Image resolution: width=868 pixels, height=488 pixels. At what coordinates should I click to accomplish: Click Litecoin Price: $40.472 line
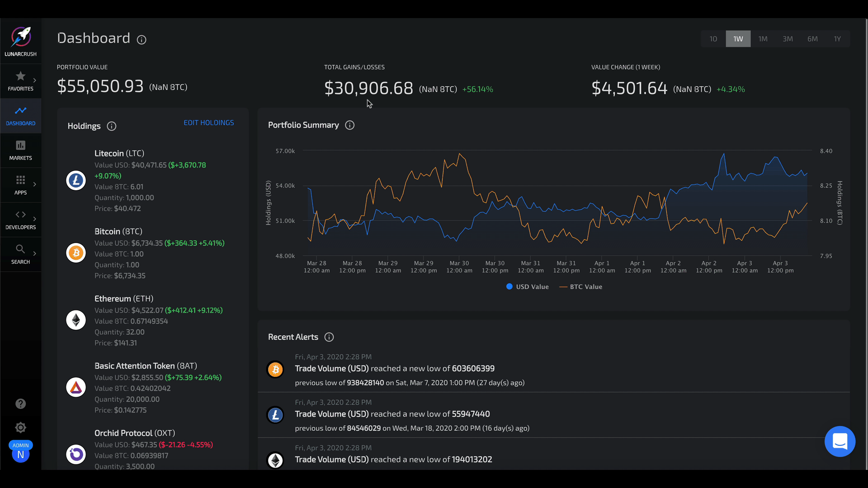118,209
